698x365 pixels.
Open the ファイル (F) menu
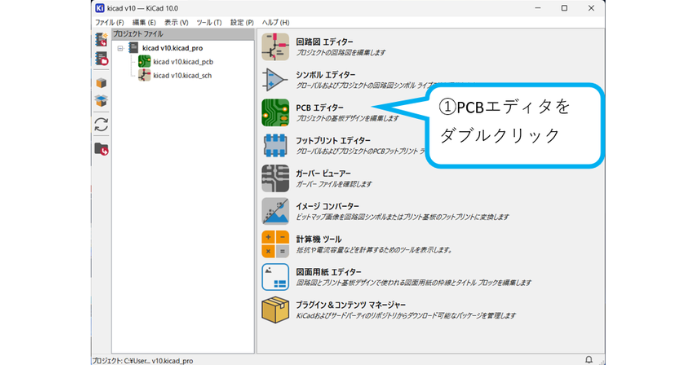point(110,22)
